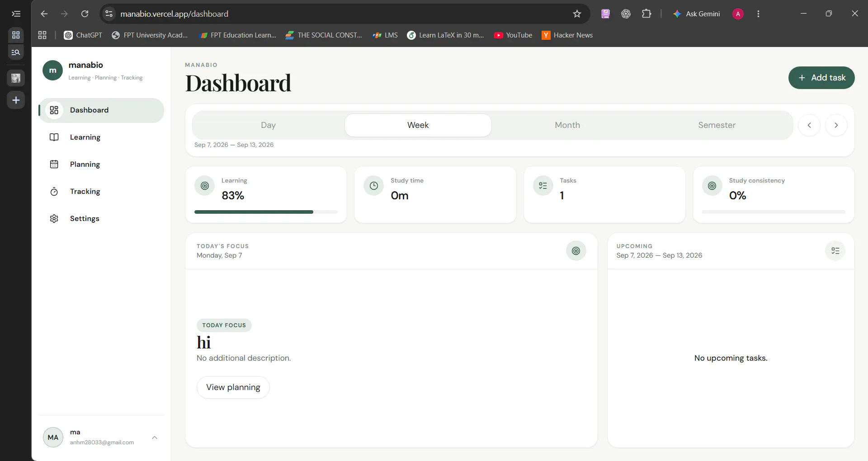Click the Settings gear icon
This screenshot has width=868, height=461.
point(54,219)
